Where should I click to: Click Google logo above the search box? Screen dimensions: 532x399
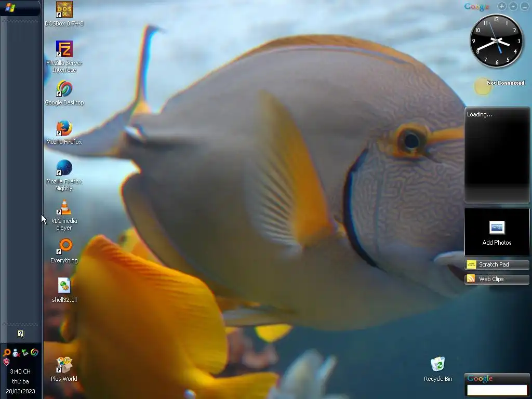[480, 379]
